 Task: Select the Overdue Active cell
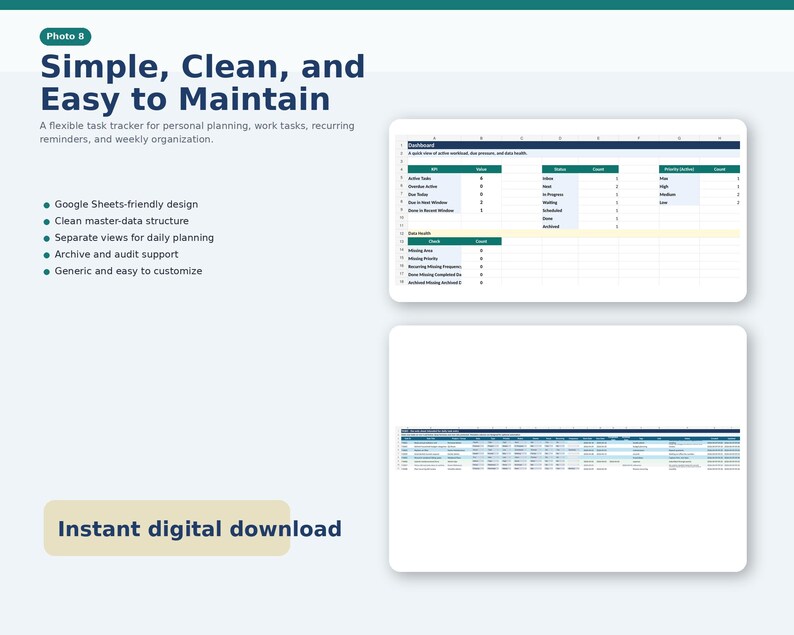click(x=434, y=186)
